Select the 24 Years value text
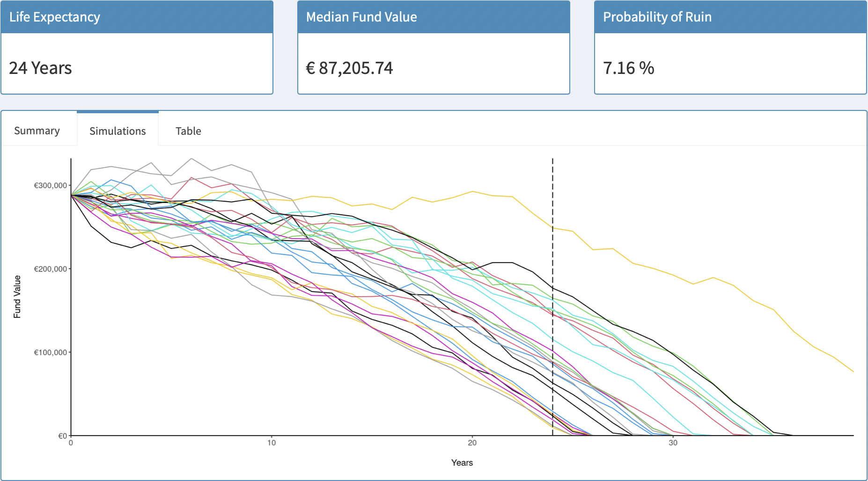 (x=41, y=68)
